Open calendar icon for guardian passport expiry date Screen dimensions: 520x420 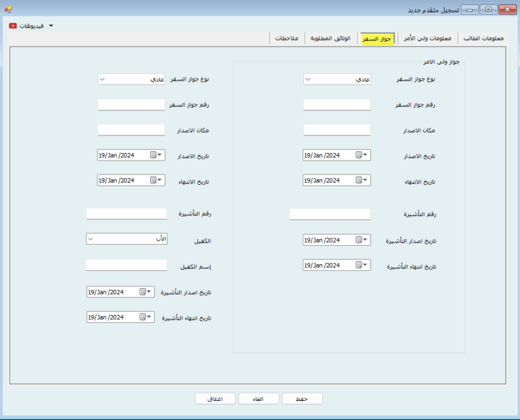pyautogui.click(x=360, y=180)
